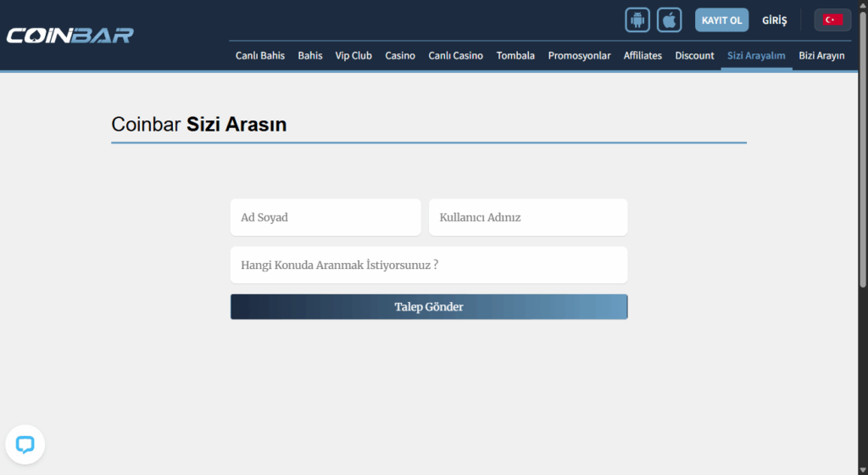The width and height of the screenshot is (868, 475).
Task: Open the Tombala page
Action: click(515, 55)
